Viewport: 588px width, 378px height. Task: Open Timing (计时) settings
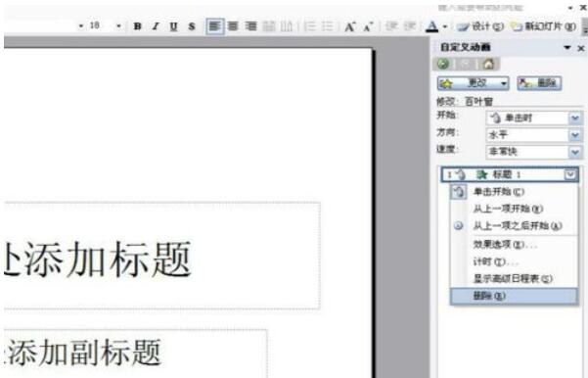click(x=514, y=261)
